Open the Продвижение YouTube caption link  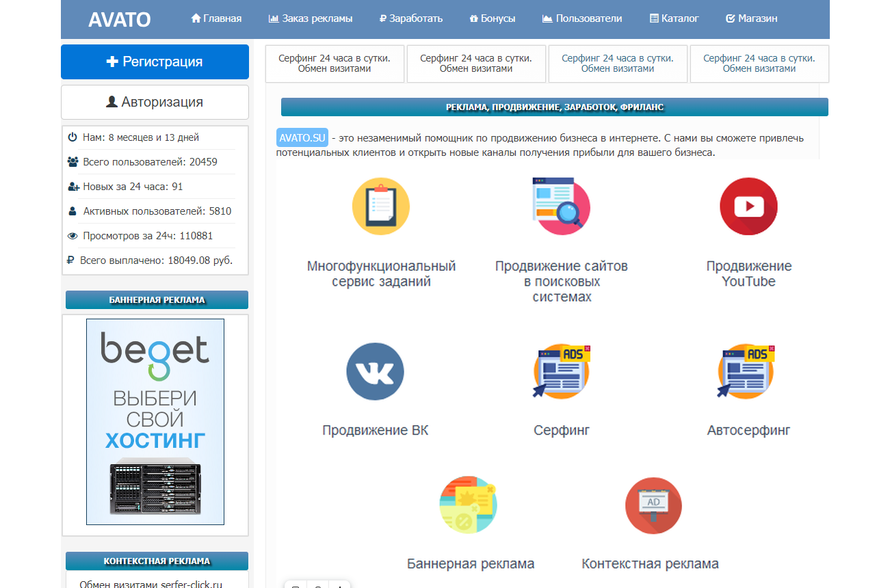pyautogui.click(x=749, y=273)
